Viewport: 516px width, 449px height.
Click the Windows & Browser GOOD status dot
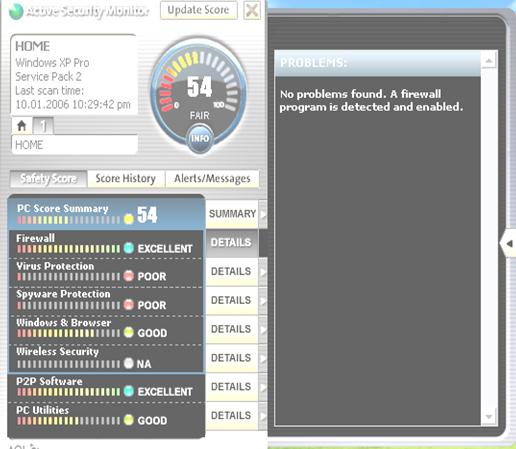coord(129,332)
